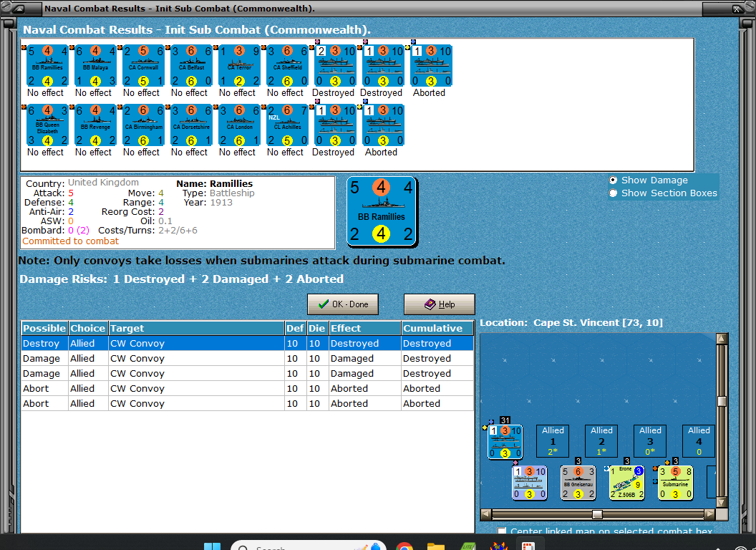Open Chrome from the taskbar
The height and width of the screenshot is (550, 756).
click(404, 546)
